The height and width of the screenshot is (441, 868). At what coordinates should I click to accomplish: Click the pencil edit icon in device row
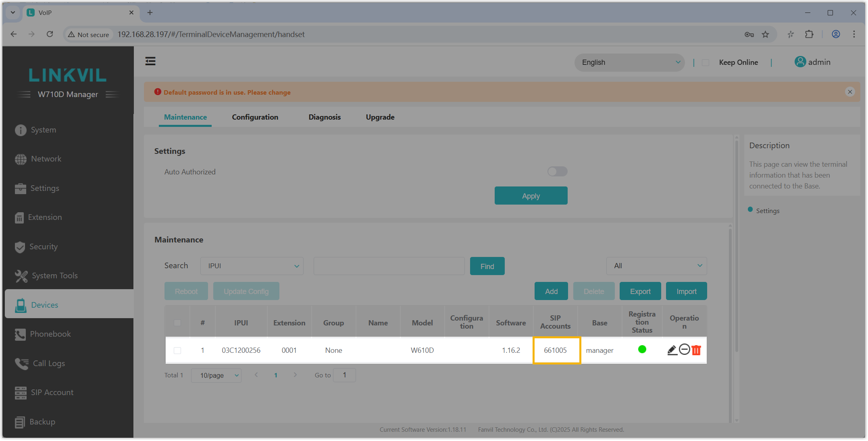point(672,350)
